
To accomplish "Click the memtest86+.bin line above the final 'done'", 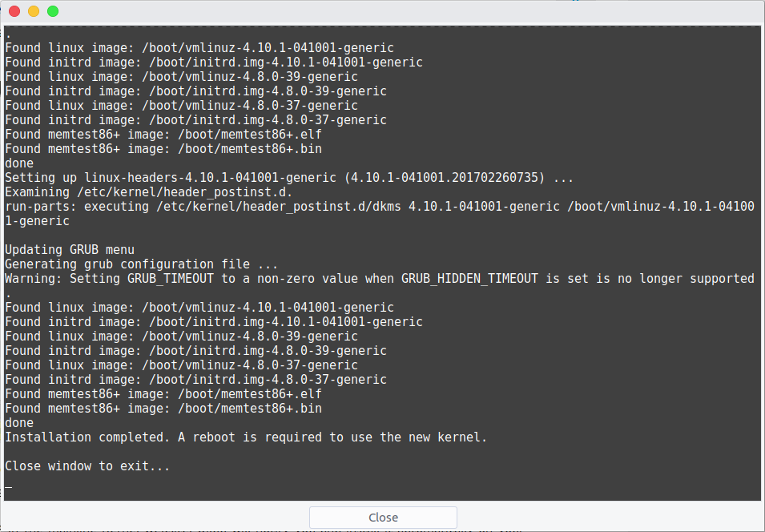I will pyautogui.click(x=163, y=409).
